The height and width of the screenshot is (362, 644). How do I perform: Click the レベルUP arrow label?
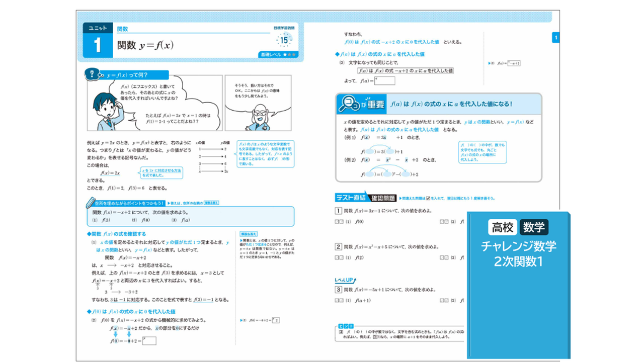point(346,280)
